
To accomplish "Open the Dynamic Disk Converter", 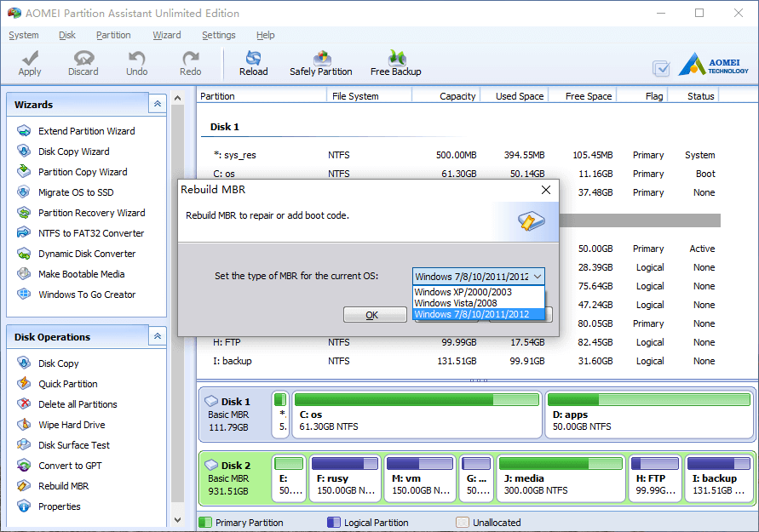I will tap(87, 254).
